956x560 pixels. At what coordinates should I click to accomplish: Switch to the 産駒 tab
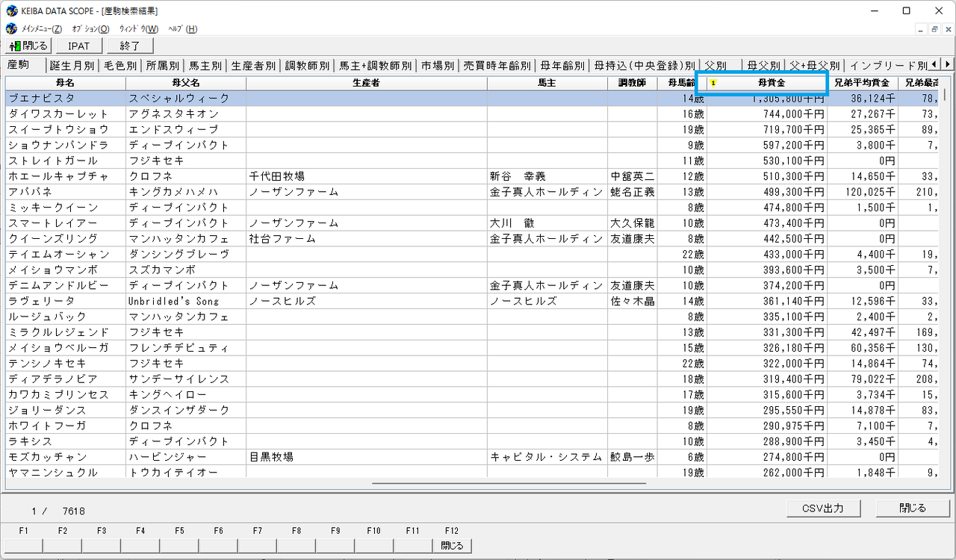click(23, 65)
